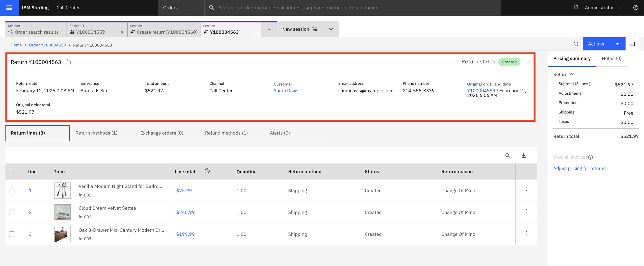This screenshot has height=266, width=644.
Task: Click email sarahdavis@example.com
Action: coord(366,91)
